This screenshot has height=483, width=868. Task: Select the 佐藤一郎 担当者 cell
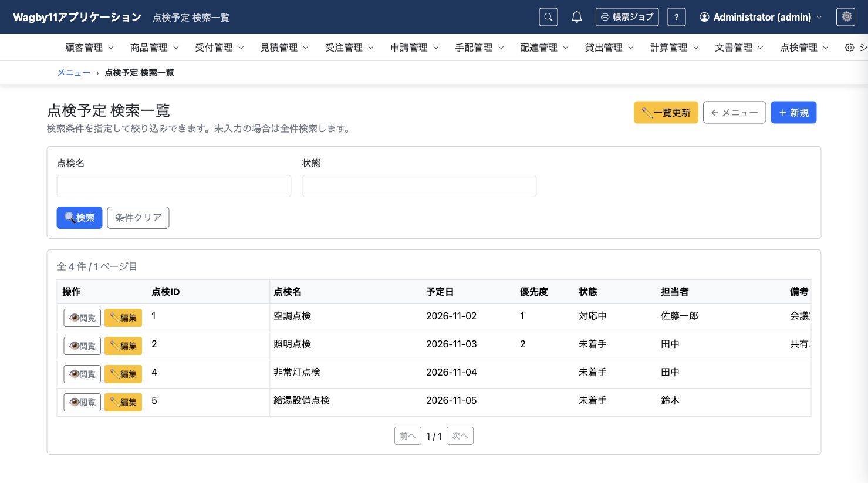[680, 316]
